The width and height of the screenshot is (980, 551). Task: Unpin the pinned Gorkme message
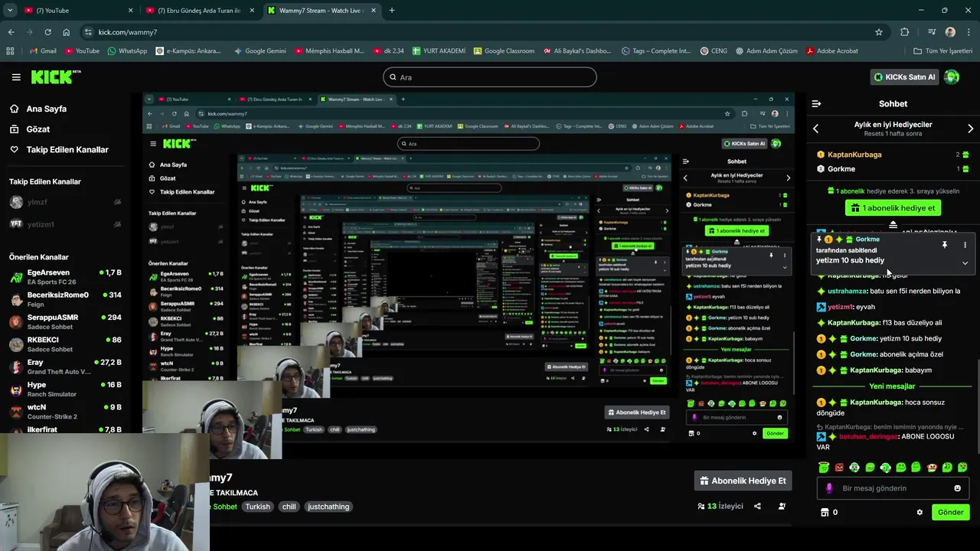click(x=944, y=245)
